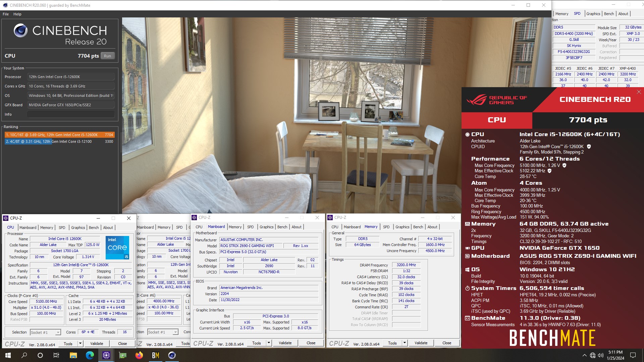Open the Help menu in Cinebench

[17, 14]
